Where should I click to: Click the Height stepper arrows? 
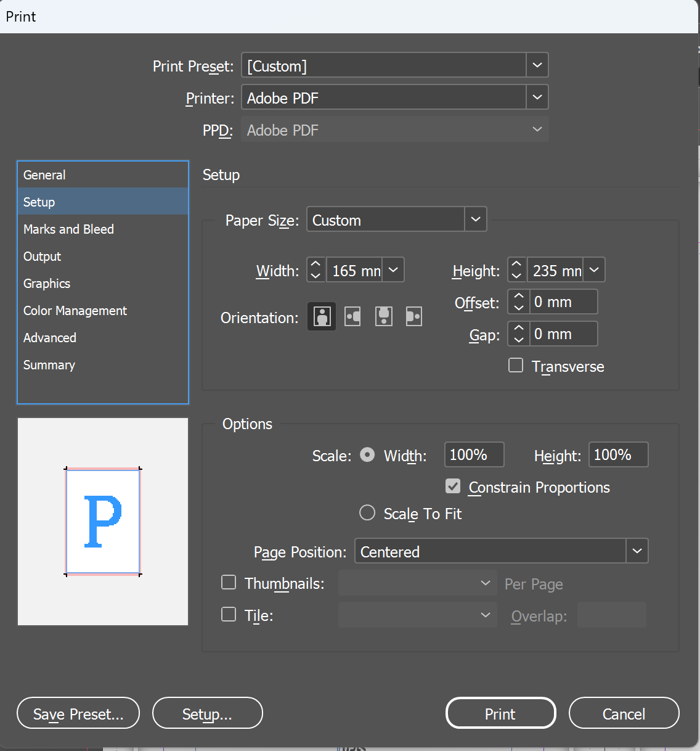(x=517, y=270)
